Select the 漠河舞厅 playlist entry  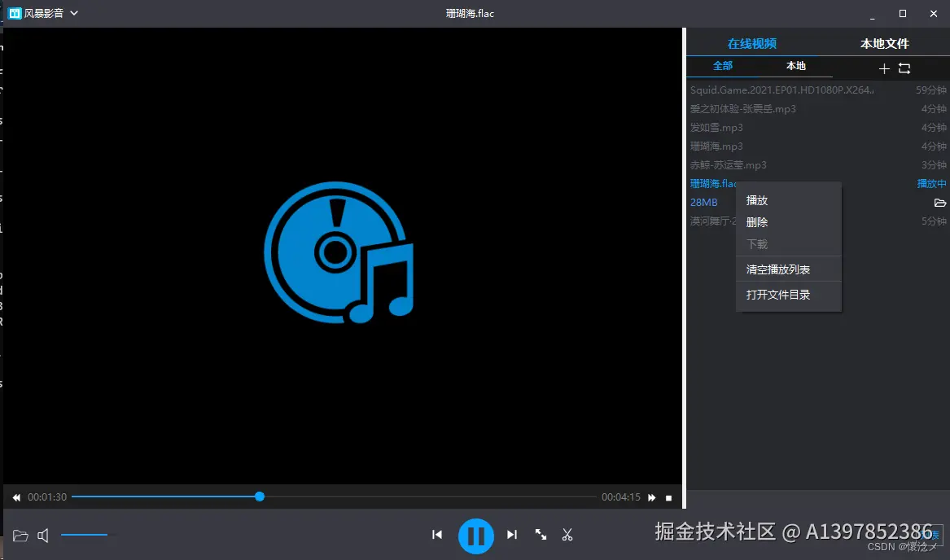click(x=712, y=221)
